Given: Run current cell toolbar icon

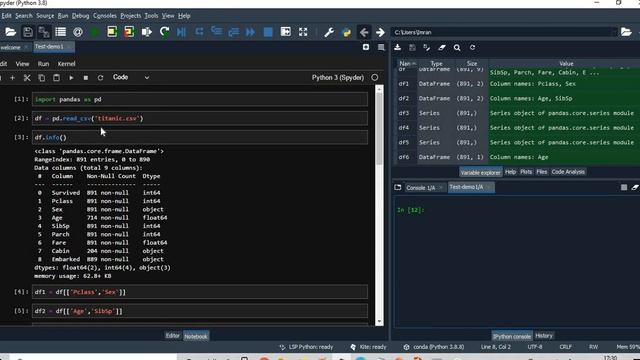Looking at the screenshot, I should 112,32.
